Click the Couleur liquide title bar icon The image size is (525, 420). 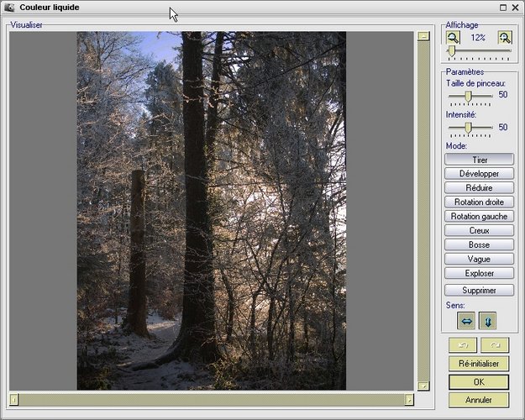point(9,8)
